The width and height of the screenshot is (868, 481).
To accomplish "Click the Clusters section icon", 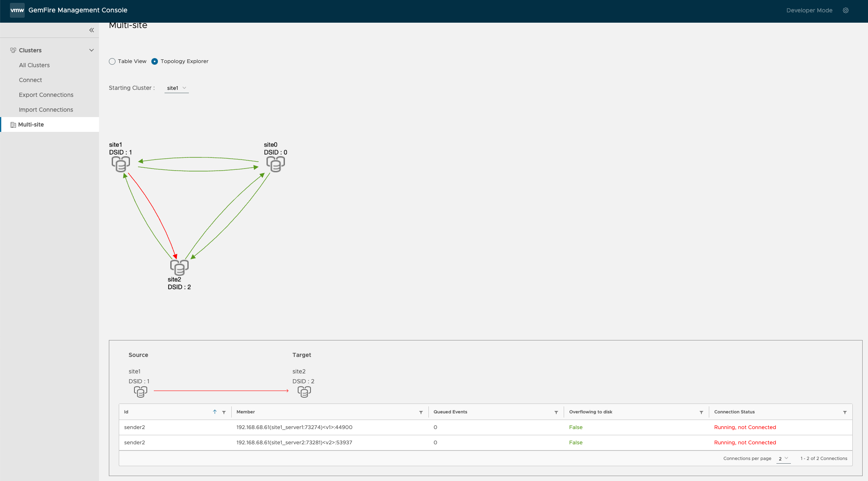I will [x=13, y=50].
